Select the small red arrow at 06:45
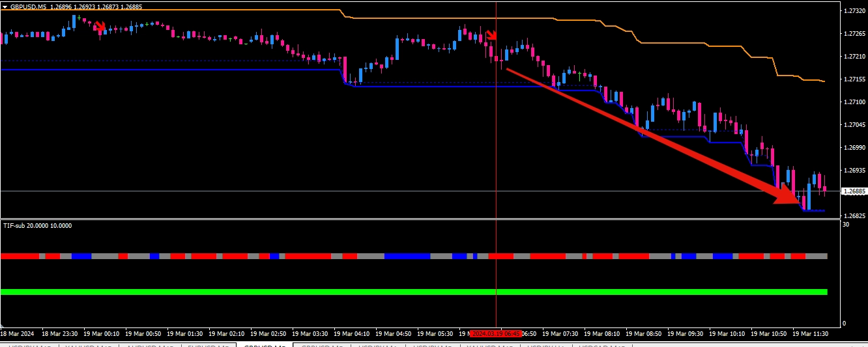This screenshot has height=347, width=868. coord(492,35)
